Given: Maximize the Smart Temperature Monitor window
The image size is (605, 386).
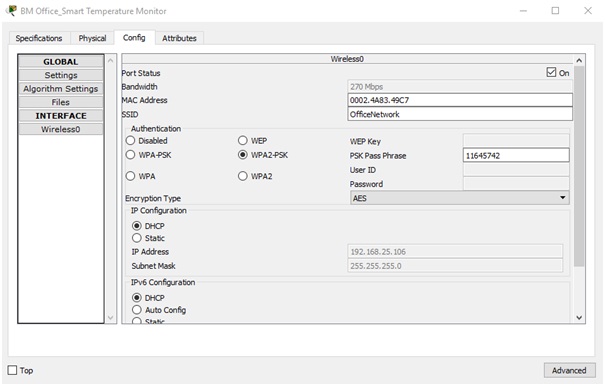Looking at the screenshot, I should click(555, 11).
